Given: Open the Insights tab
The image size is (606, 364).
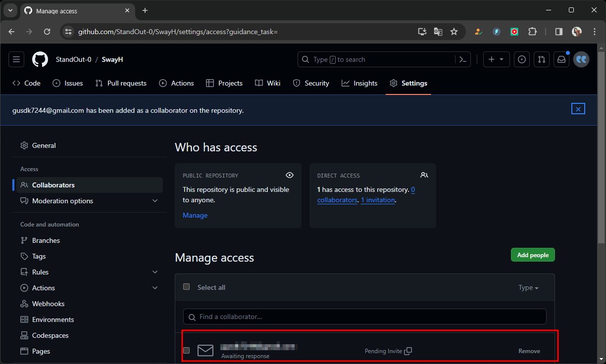Looking at the screenshot, I should pos(359,83).
